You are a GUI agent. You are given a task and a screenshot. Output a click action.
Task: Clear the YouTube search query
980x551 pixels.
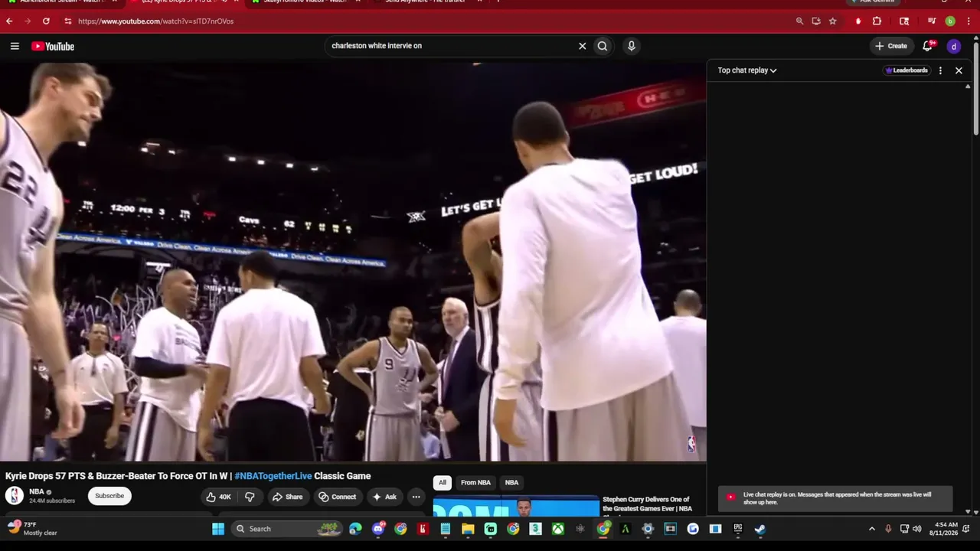582,46
